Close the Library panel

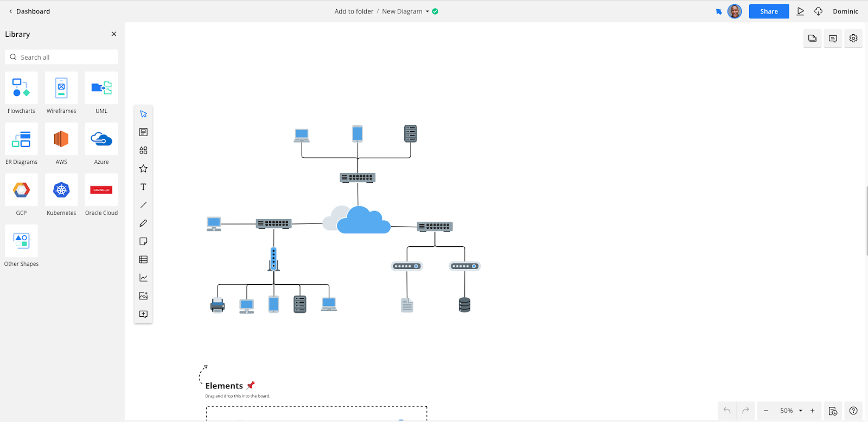click(114, 34)
